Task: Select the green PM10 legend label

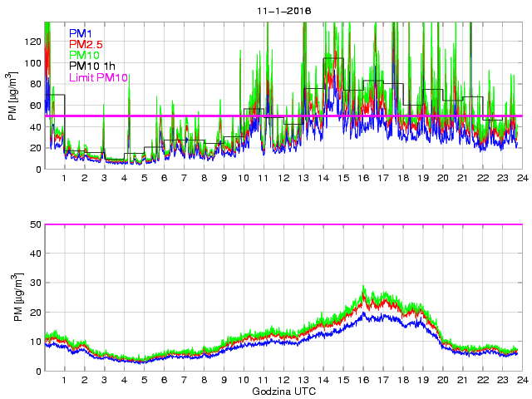Action: tap(84, 55)
